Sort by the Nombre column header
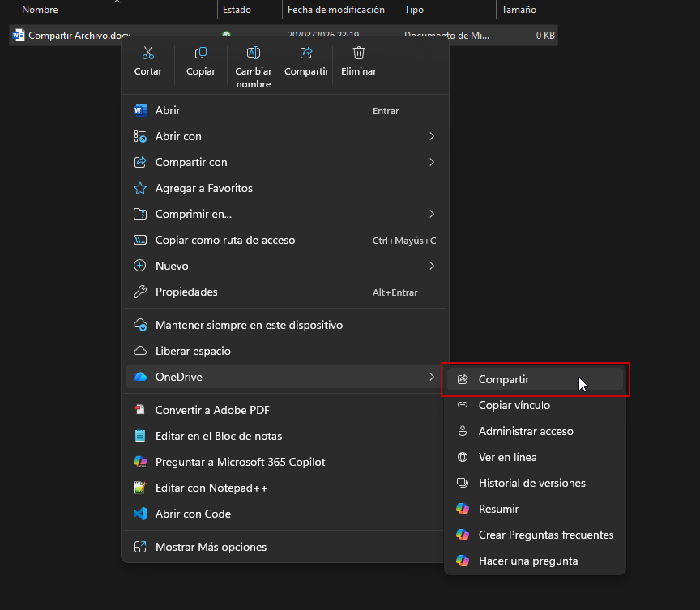 pyautogui.click(x=40, y=10)
